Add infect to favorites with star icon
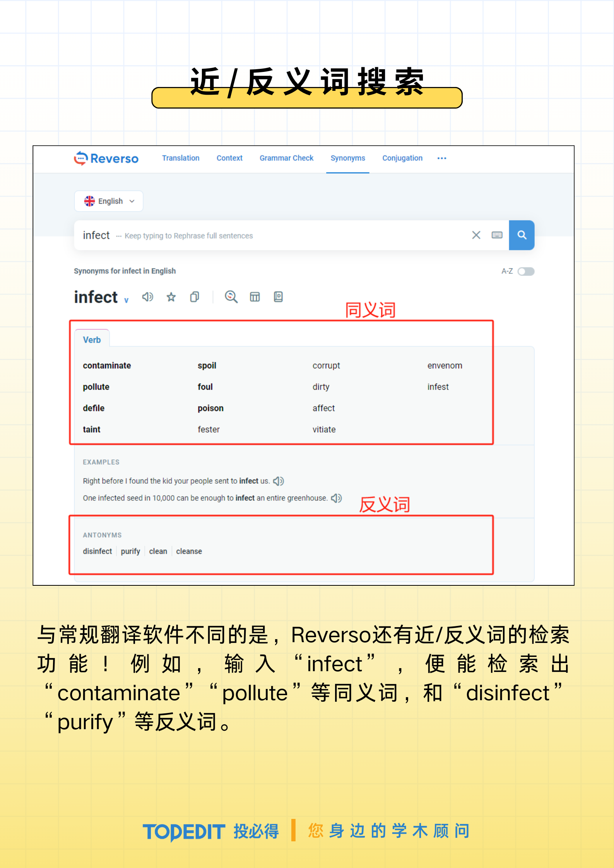Image resolution: width=614 pixels, height=868 pixels. [171, 297]
